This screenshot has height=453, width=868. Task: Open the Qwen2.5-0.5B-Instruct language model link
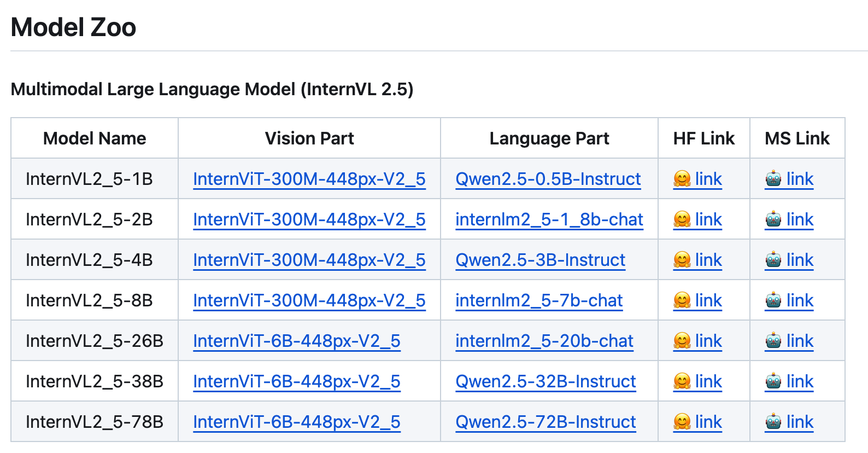pos(548,179)
